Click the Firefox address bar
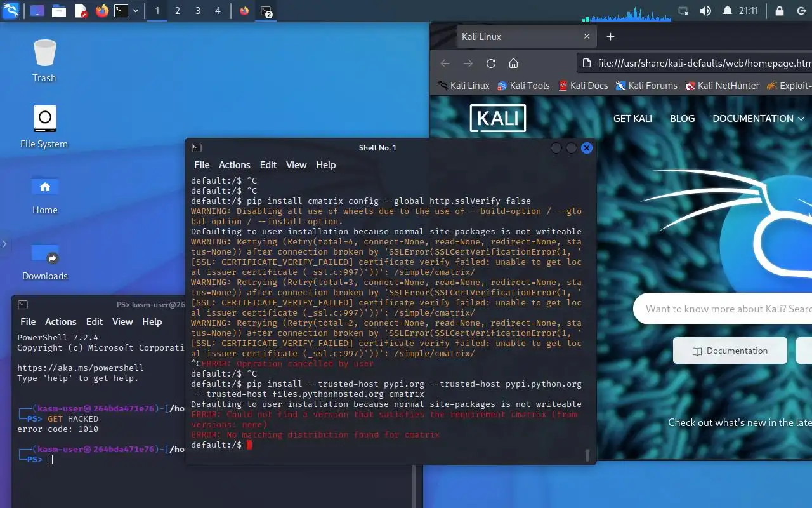This screenshot has width=812, height=508. 695,63
